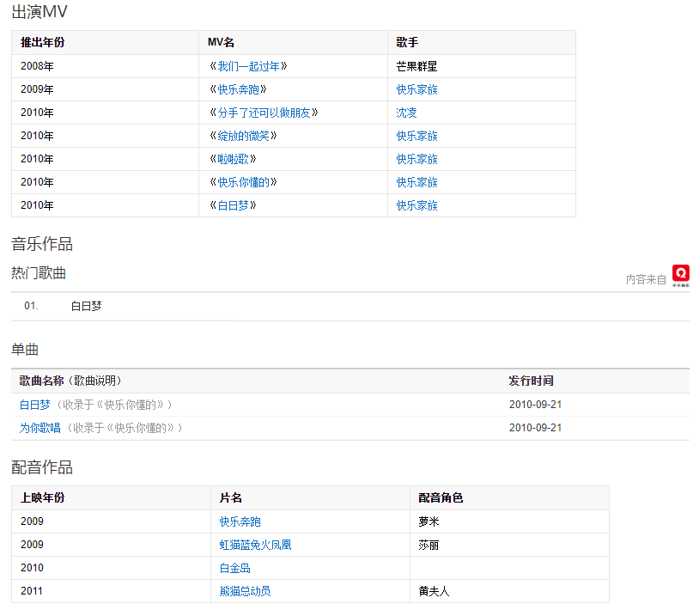Image resolution: width=693 pixels, height=616 pixels.
Task: Click singer link 沈凌
Action: point(406,113)
